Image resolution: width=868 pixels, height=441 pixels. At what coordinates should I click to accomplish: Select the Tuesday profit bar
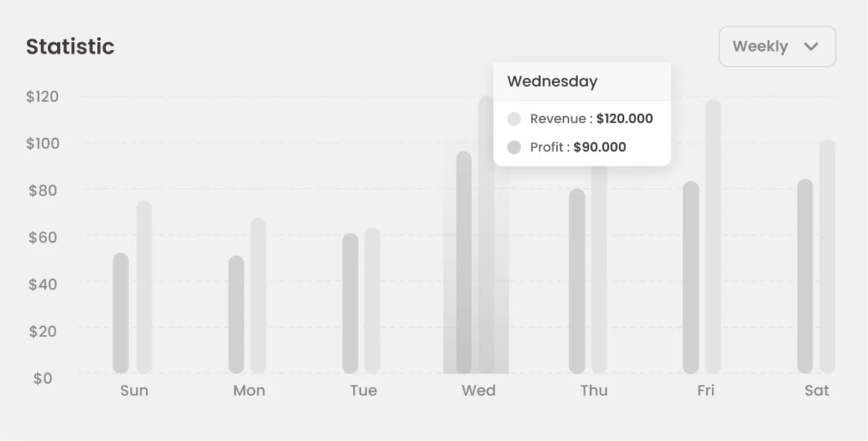(350, 303)
